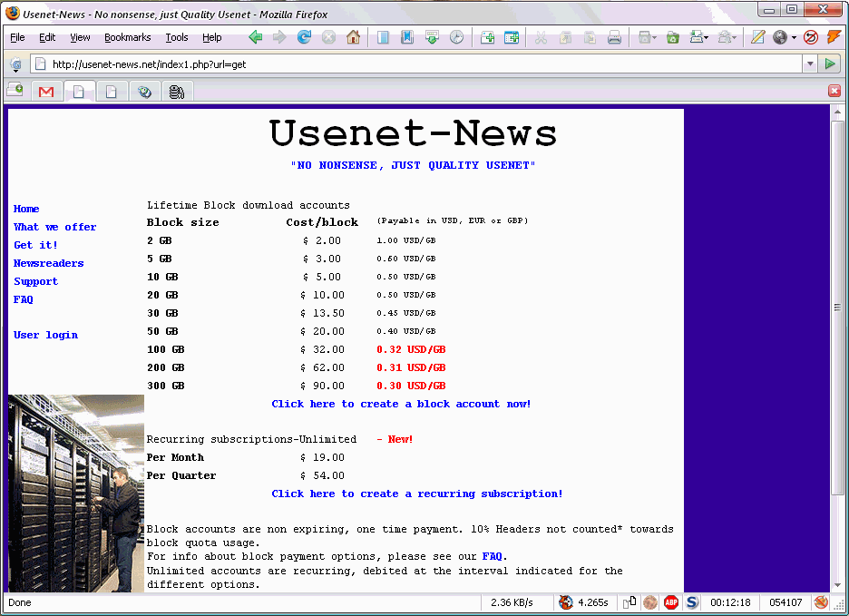Open the FAQ link in the left sidebar
The width and height of the screenshot is (849, 616).
(x=24, y=299)
